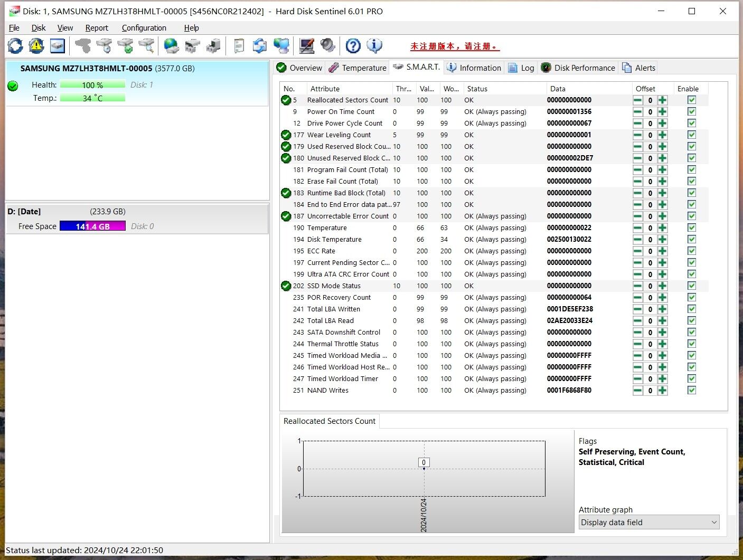Select the SSD Mode Status attribute row
Viewport: 743px width, 560px height.
coord(494,286)
